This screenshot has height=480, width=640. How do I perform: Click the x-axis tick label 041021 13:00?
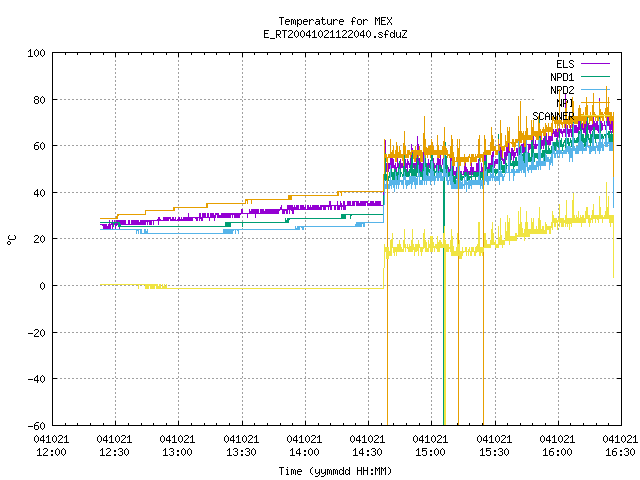click(178, 446)
